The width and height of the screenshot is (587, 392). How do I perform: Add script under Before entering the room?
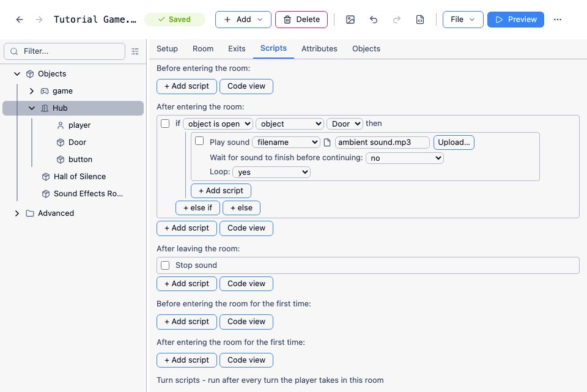[x=187, y=86]
